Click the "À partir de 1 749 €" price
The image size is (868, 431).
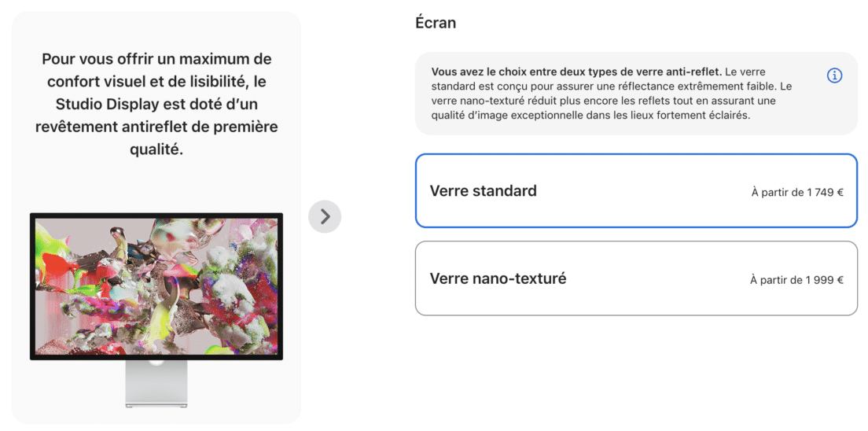[x=797, y=193]
